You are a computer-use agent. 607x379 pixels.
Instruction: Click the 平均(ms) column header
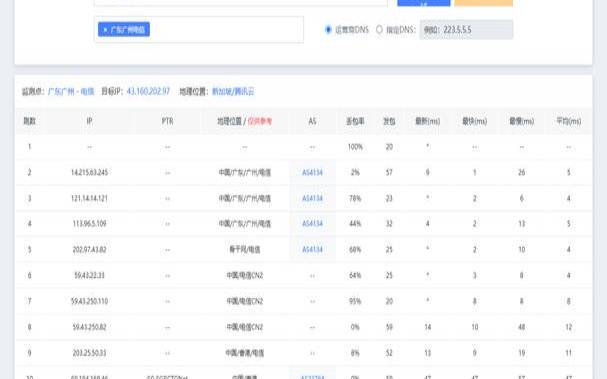point(569,121)
